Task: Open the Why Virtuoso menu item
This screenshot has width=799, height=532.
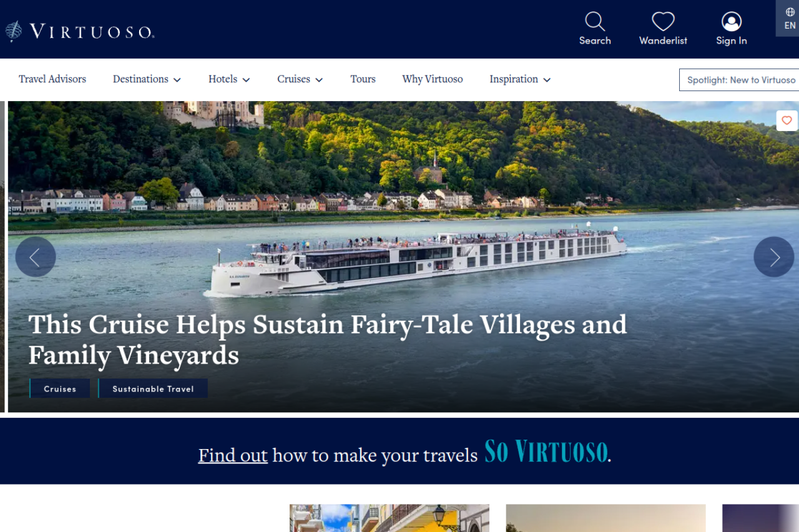Action: coord(433,79)
